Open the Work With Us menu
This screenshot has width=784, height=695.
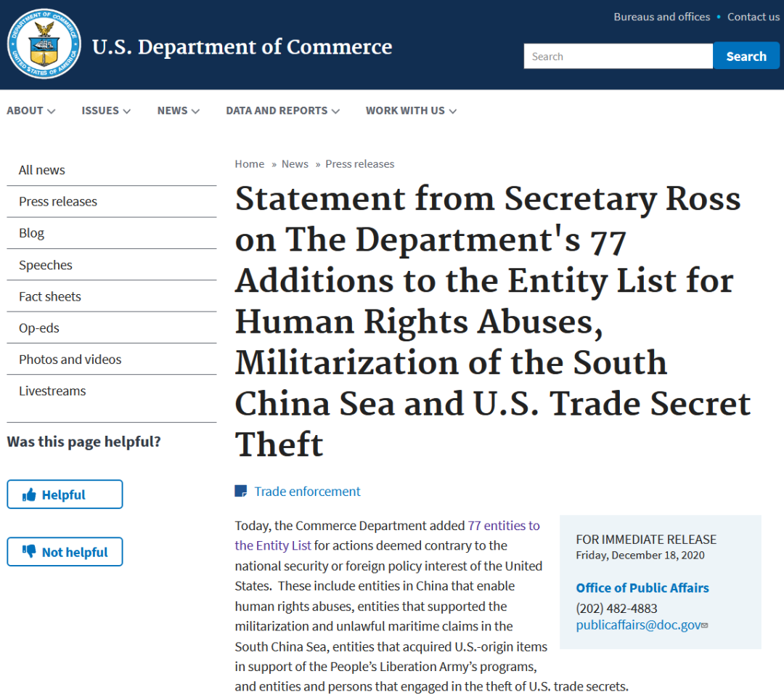point(411,111)
